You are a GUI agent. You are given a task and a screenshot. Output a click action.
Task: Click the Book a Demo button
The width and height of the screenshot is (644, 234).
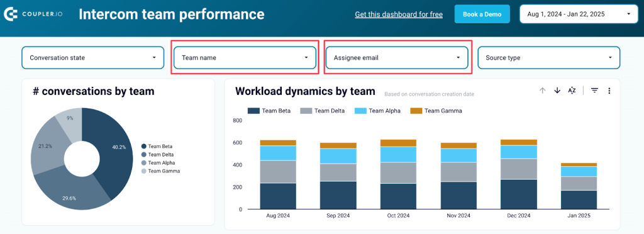(x=482, y=14)
